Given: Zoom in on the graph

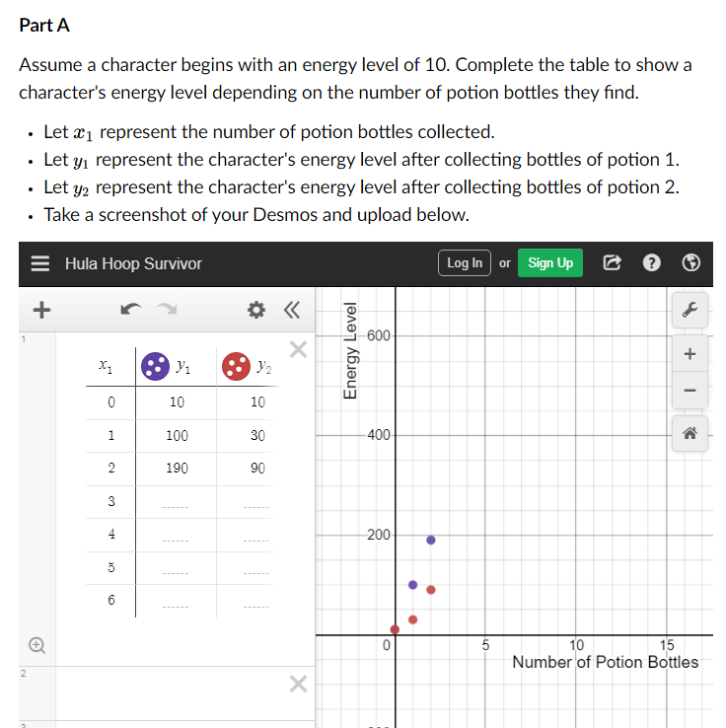Looking at the screenshot, I should (x=690, y=354).
